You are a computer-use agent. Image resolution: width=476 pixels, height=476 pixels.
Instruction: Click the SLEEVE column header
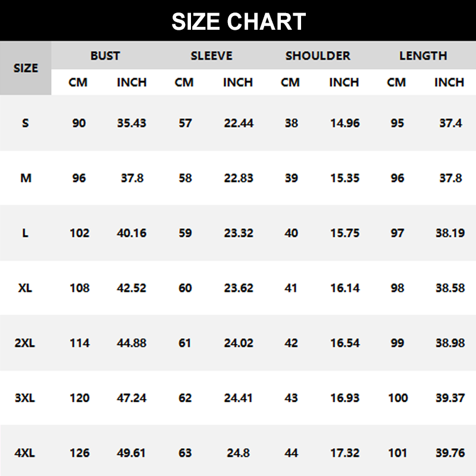pos(211,56)
